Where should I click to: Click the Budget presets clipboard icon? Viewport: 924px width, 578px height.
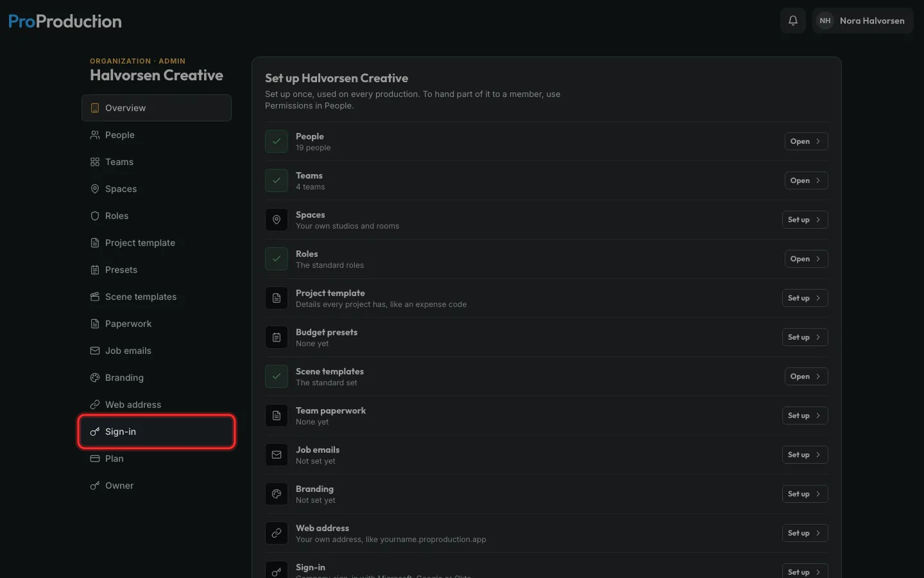[x=277, y=337]
